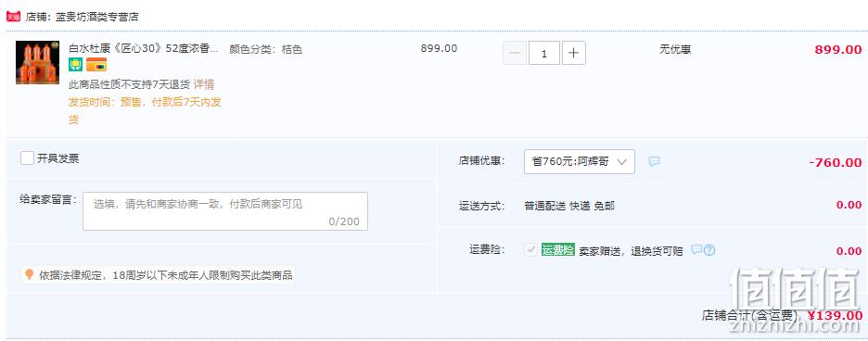Check the 开具发票 invoice checkbox
The width and height of the screenshot is (868, 341).
click(x=27, y=158)
